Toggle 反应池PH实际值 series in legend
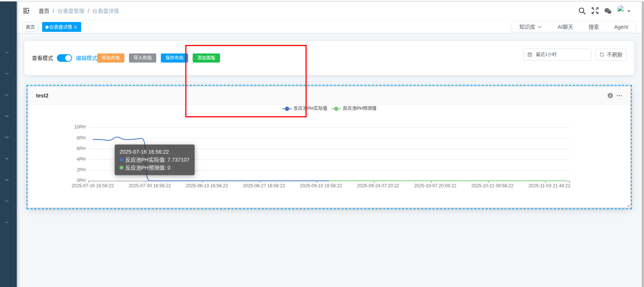This screenshot has height=287, width=644. tap(305, 108)
